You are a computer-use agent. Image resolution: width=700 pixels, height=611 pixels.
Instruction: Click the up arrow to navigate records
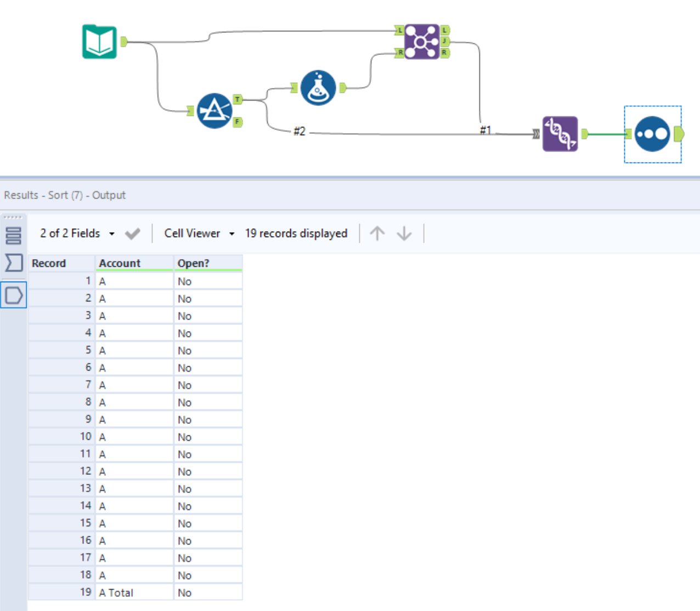pos(377,233)
